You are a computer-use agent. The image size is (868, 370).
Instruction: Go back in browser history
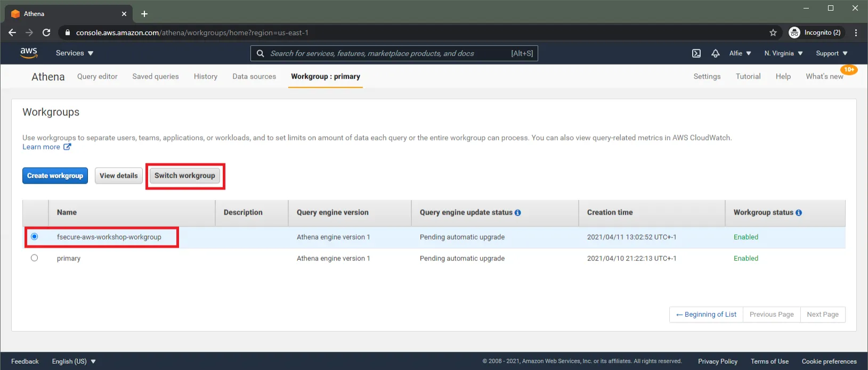click(x=12, y=32)
